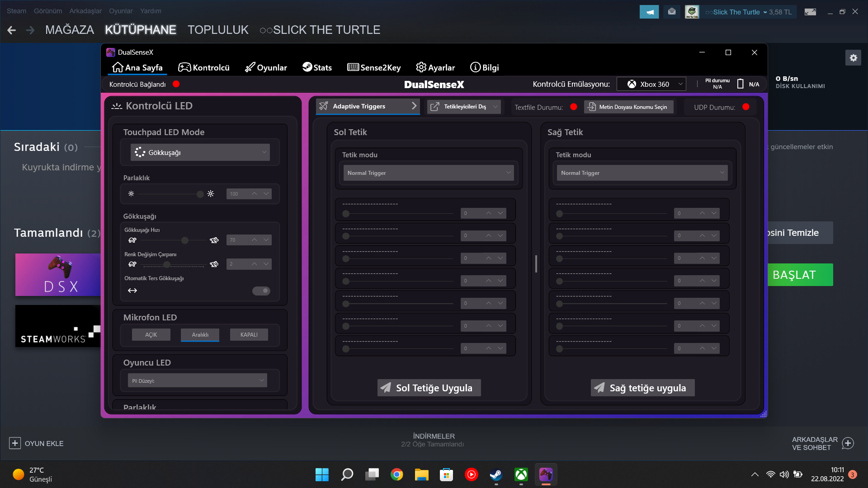Screen dimensions: 868x488
Task: Open the Oyunlar section in DualSenseX
Action: point(266,67)
